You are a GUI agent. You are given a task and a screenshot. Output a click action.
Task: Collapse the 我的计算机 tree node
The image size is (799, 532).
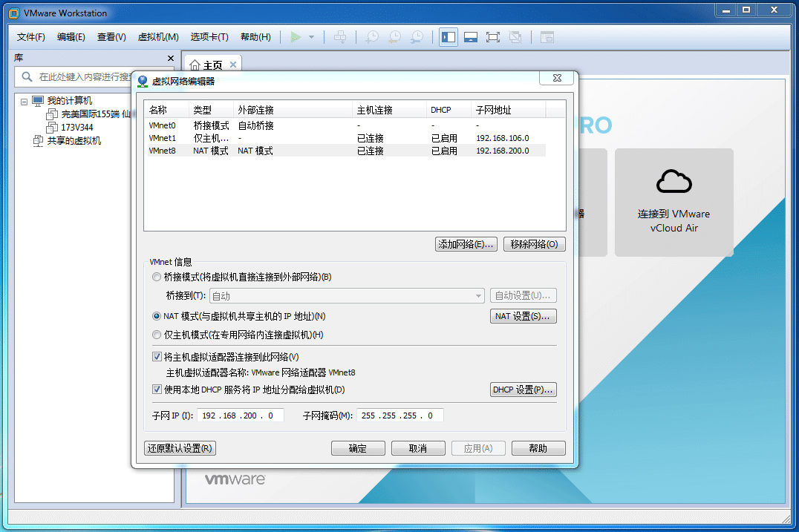coord(24,101)
